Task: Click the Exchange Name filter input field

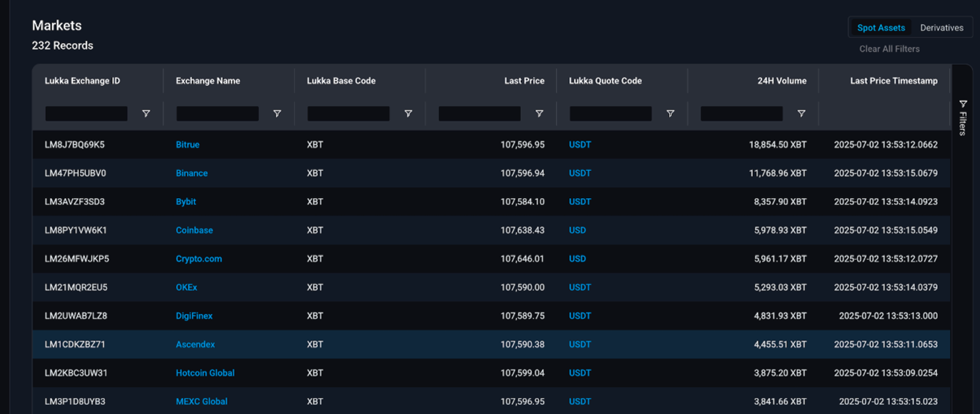Action: [218, 114]
